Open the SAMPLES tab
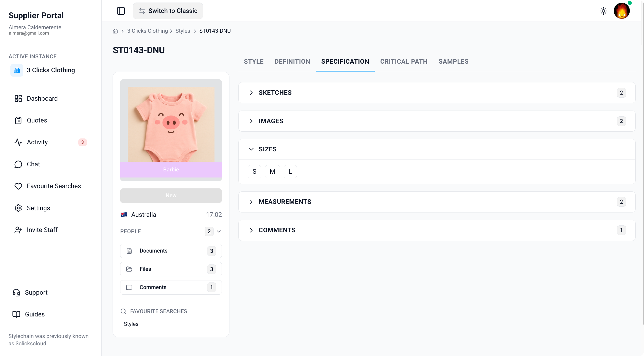The width and height of the screenshot is (644, 356). (x=453, y=62)
